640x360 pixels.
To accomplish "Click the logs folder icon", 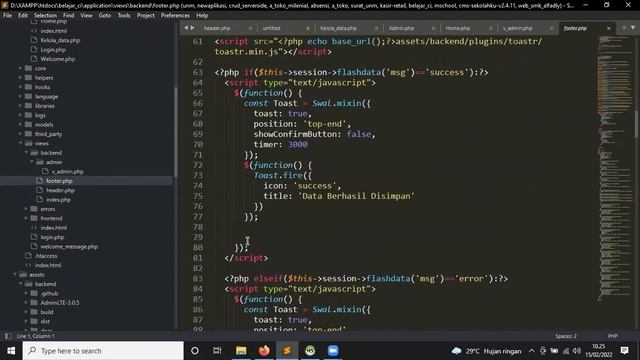I will pos(28,115).
